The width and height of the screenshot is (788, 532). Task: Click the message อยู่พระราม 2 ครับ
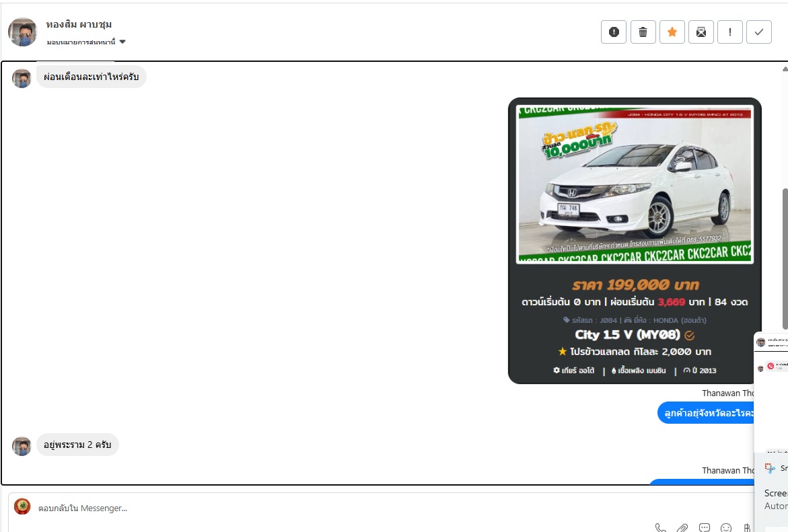coord(77,445)
